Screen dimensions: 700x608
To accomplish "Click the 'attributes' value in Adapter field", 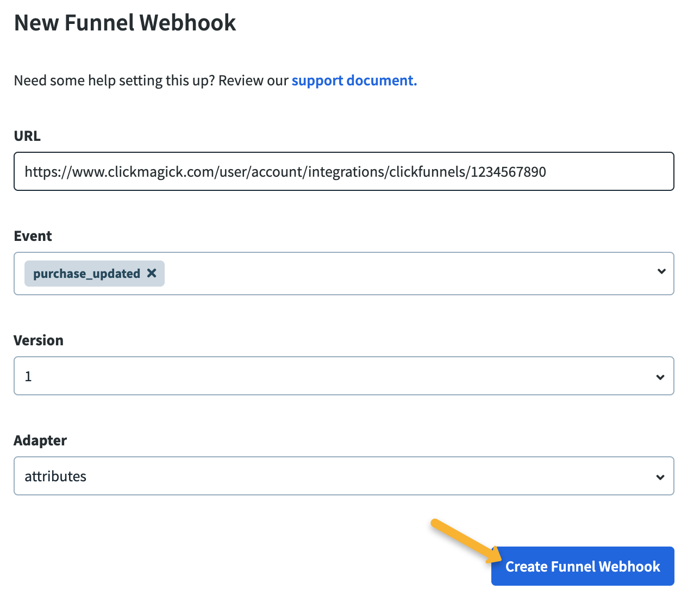I will (x=55, y=476).
